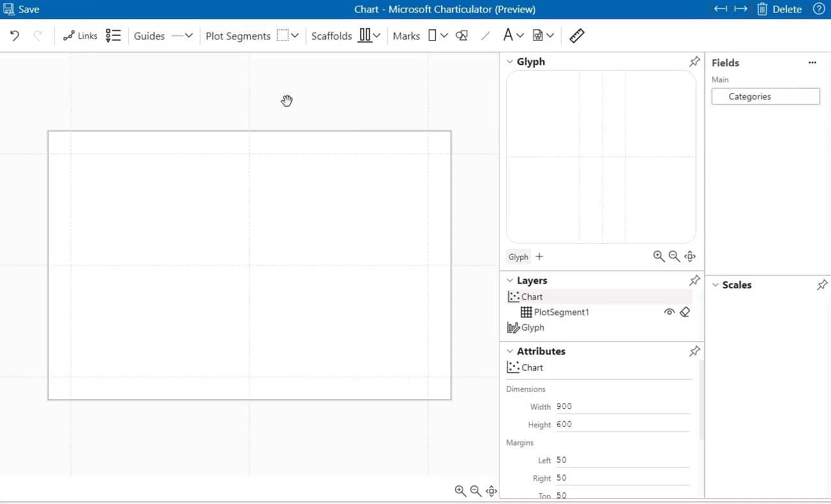Select the PlotSegment1 layer
The width and height of the screenshot is (831, 504).
[x=599, y=312]
